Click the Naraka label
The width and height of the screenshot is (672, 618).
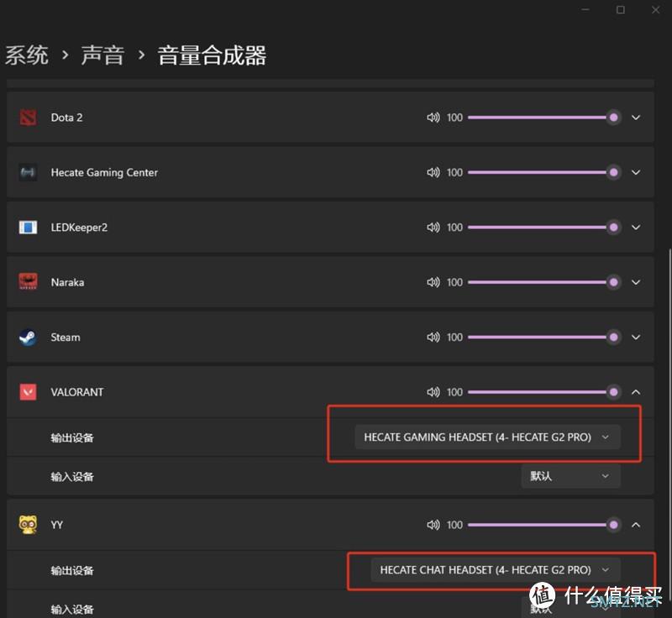coord(67,282)
